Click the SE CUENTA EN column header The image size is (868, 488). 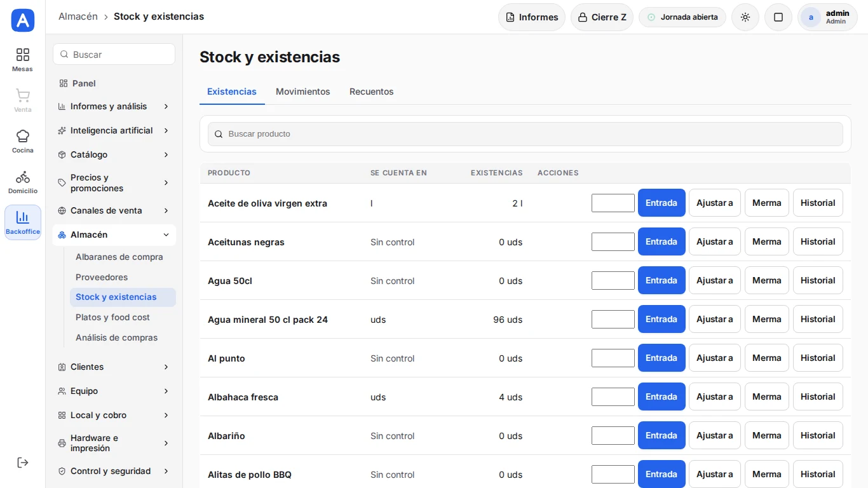tap(398, 173)
